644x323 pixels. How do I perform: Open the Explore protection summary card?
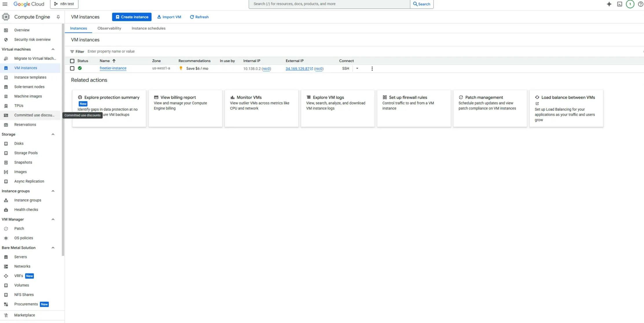coord(109,108)
